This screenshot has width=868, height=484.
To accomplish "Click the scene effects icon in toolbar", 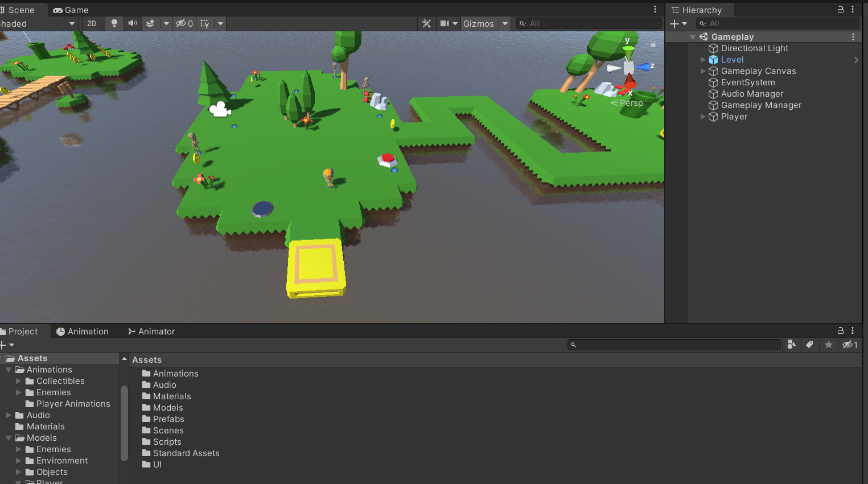I will 149,23.
